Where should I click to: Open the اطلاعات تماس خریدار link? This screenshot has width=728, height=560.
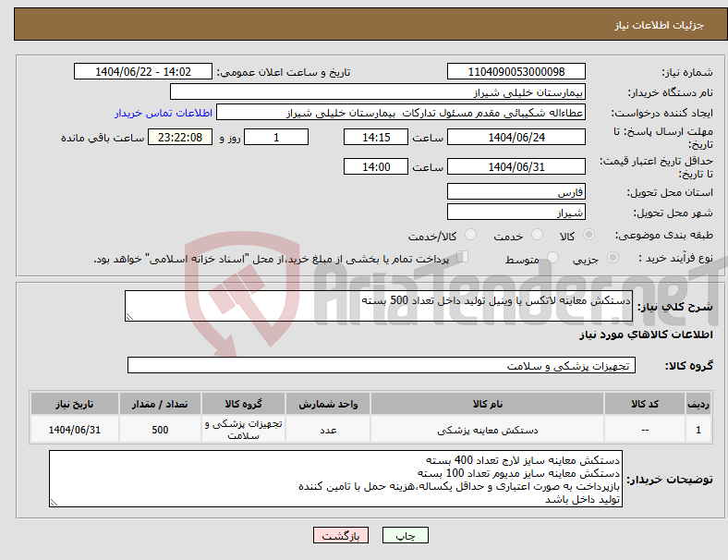(x=164, y=113)
